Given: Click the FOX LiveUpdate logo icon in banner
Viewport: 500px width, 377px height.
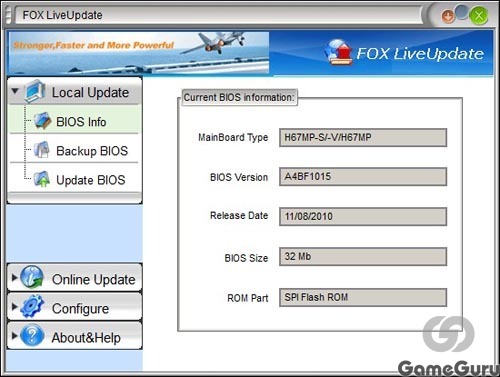Looking at the screenshot, I should [x=339, y=52].
